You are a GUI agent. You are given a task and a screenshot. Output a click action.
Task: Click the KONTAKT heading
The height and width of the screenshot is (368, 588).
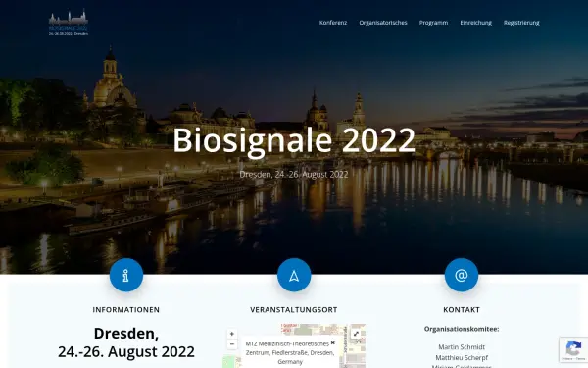click(x=462, y=310)
